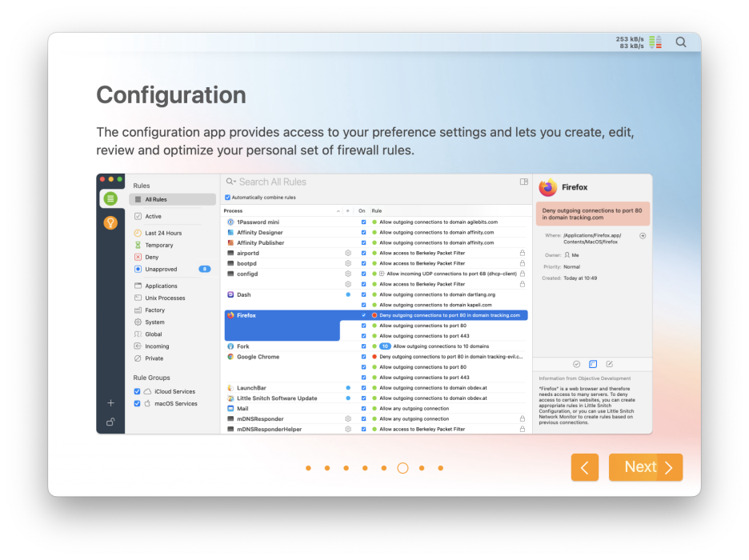Click the reveal arrow next to Firefox path
This screenshot has width=749, height=560.
(643, 236)
